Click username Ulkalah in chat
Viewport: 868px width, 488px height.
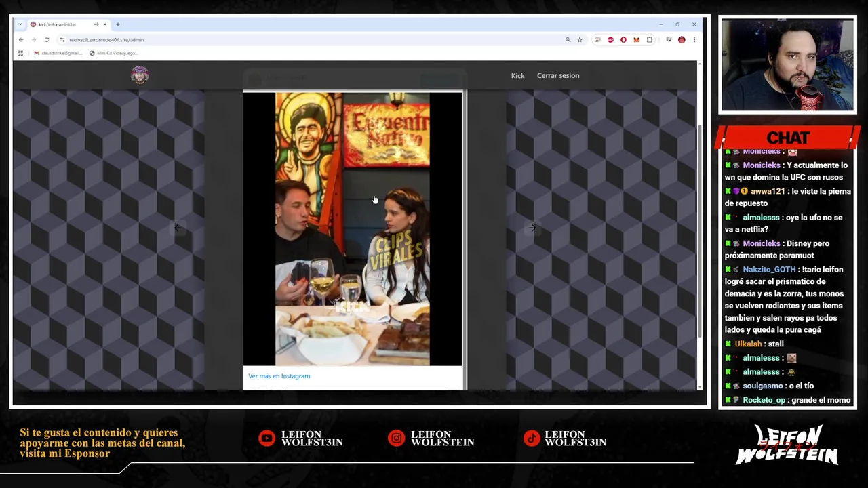pyautogui.click(x=748, y=344)
